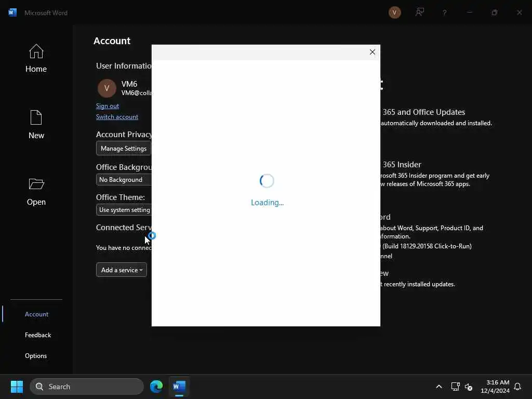Image resolution: width=532 pixels, height=399 pixels.
Task: Open the Home page in the sidebar
Action: (x=36, y=58)
